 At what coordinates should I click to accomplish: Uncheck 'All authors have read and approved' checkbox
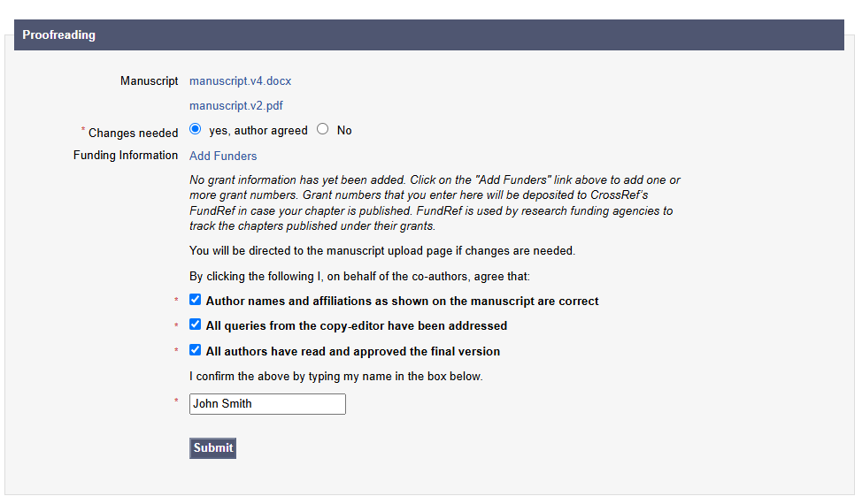196,350
